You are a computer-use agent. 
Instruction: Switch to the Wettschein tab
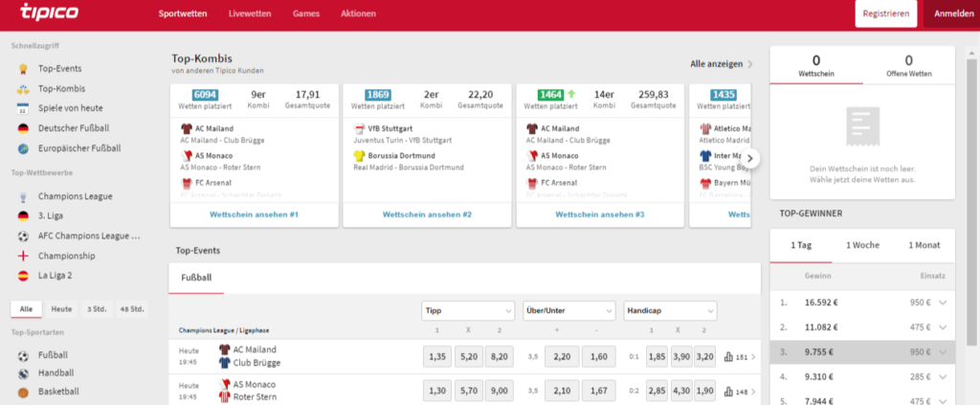pos(816,65)
